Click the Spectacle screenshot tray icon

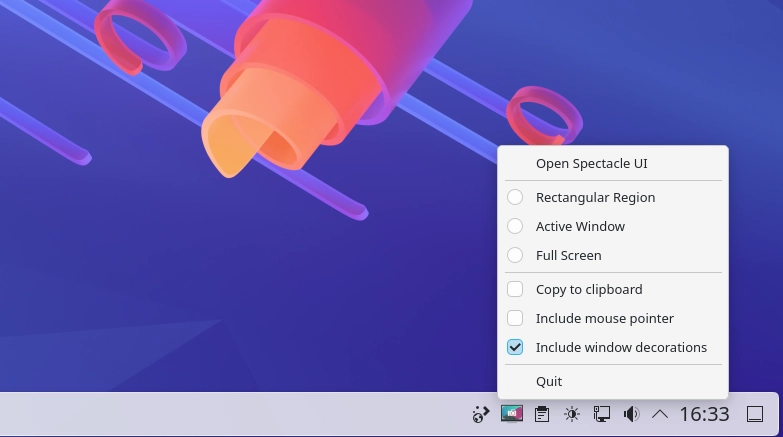(512, 414)
